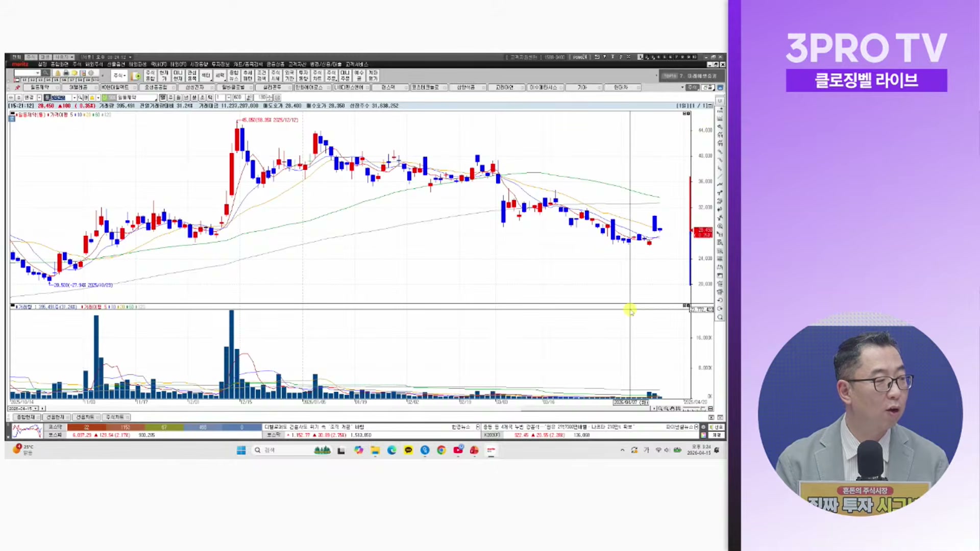Open the stock code combo box dropdown
980x551 pixels.
pos(38,73)
